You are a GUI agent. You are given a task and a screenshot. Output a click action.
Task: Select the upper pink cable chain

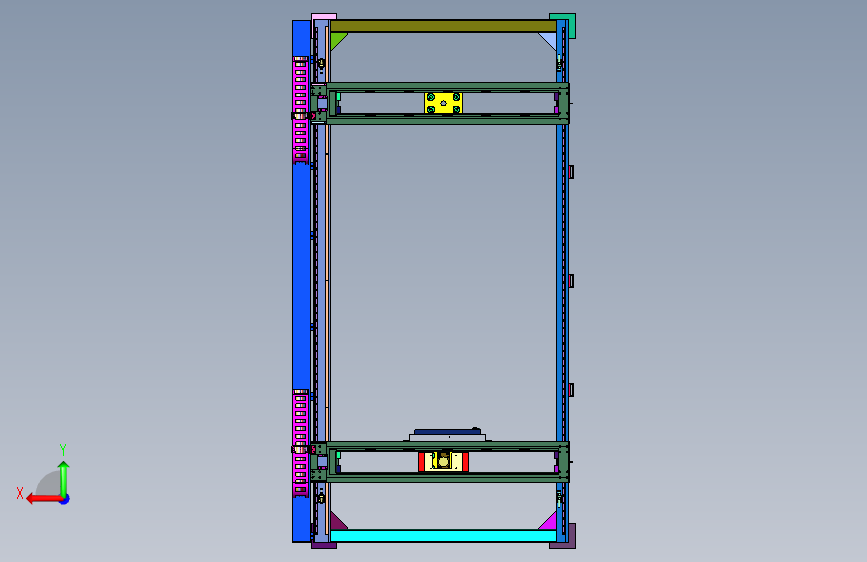[x=300, y=110]
